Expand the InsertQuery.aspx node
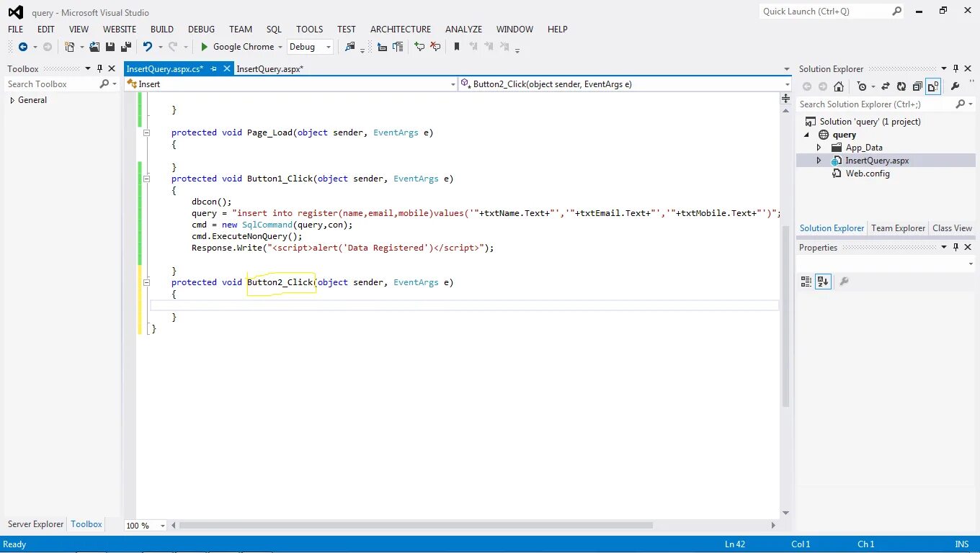Screen dimensions: 980x553 point(819,161)
